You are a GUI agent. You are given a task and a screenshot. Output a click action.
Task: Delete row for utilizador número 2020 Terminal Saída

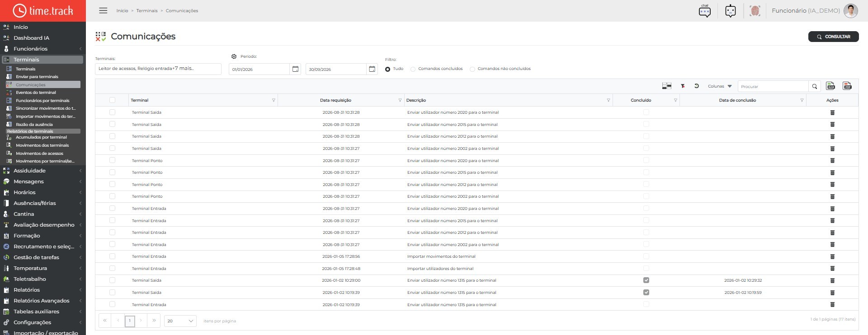click(832, 112)
